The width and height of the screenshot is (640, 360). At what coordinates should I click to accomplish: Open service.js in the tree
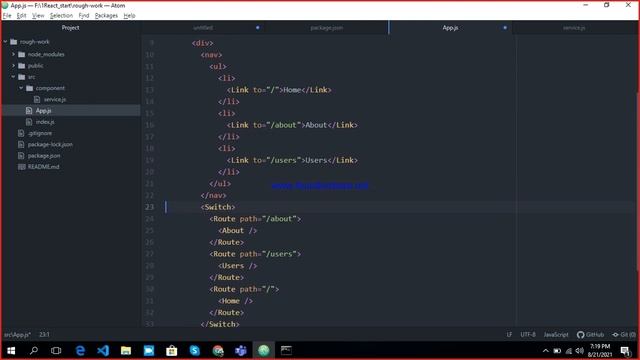[55, 99]
